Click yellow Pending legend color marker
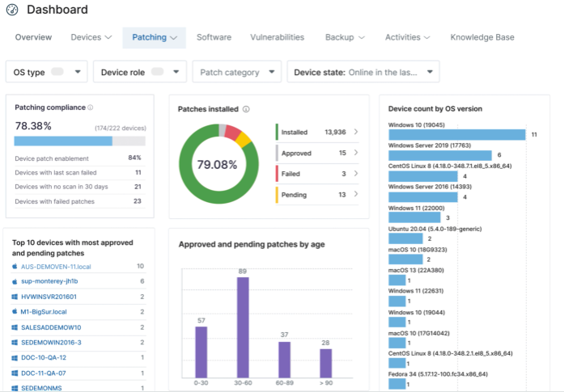 tap(277, 194)
